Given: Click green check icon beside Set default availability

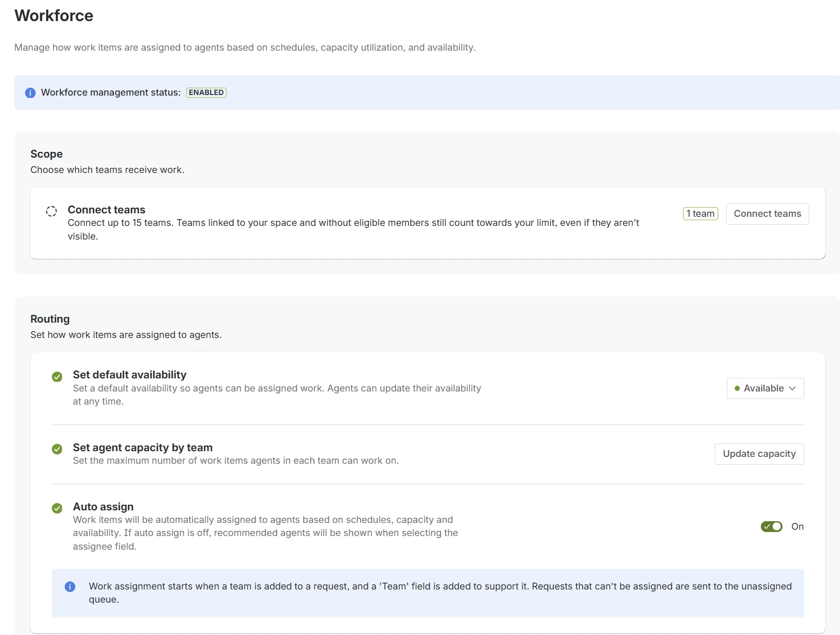Looking at the screenshot, I should click(x=57, y=377).
